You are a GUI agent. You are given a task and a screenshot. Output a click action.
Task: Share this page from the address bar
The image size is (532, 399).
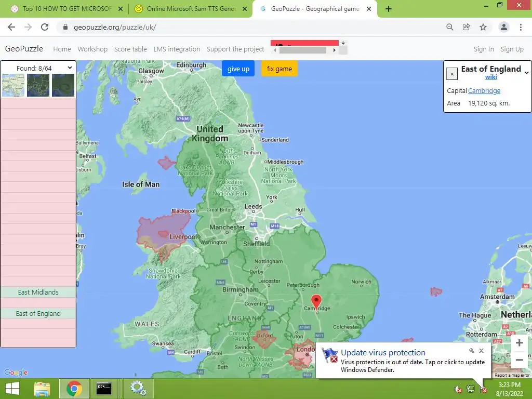point(466,27)
